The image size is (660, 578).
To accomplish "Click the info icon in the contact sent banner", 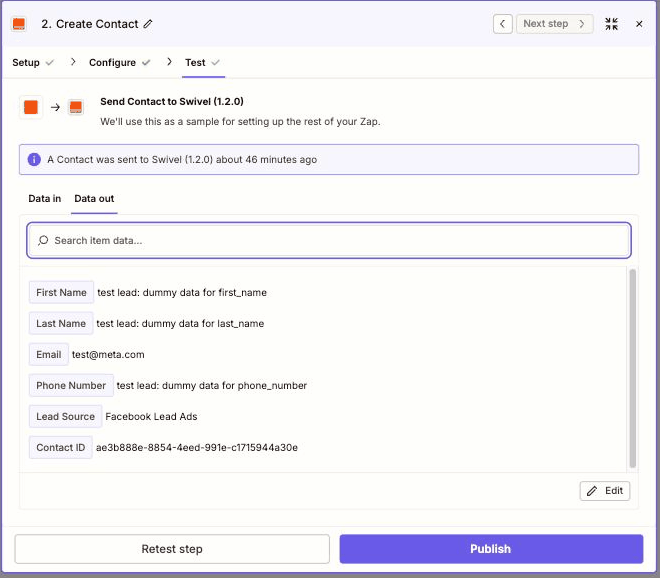I will point(34,160).
